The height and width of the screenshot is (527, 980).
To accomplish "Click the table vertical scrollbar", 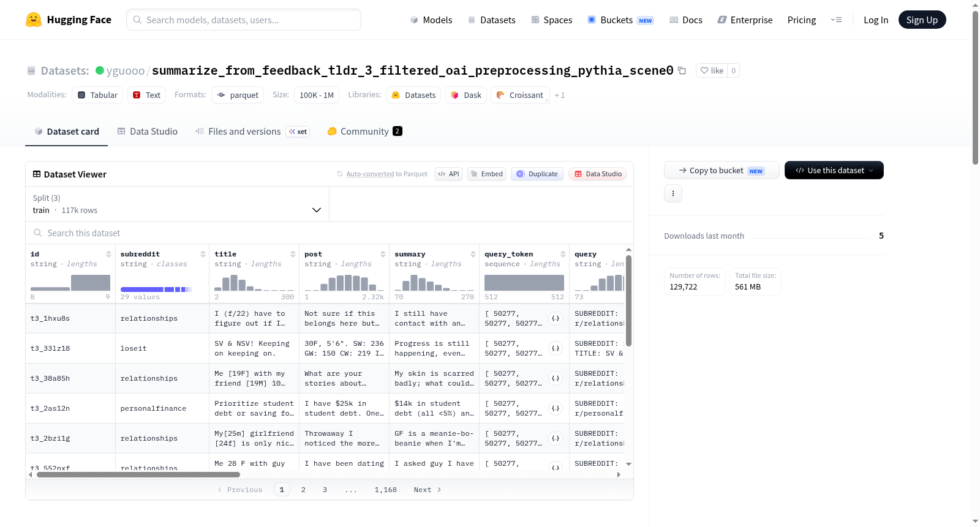I will (628, 301).
